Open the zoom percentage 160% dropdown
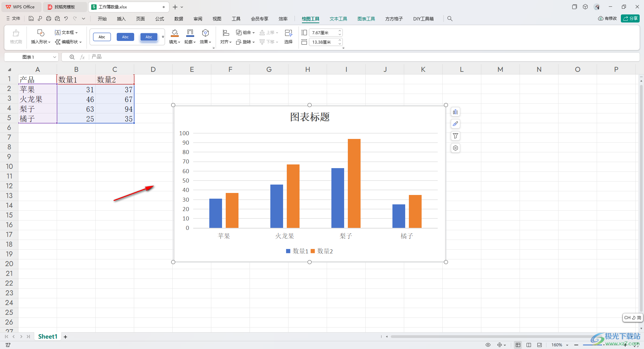Screen dimensions: 644x349 [x=567, y=345]
